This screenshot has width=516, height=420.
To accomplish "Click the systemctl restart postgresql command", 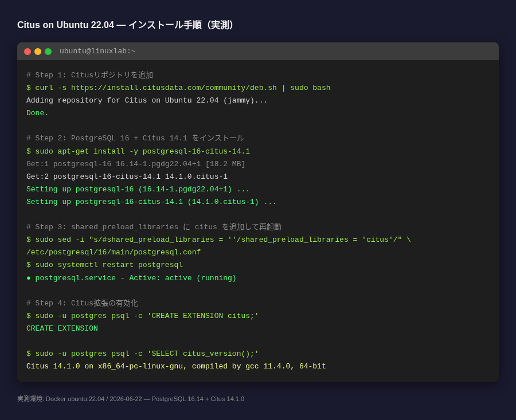I will tap(105, 265).
